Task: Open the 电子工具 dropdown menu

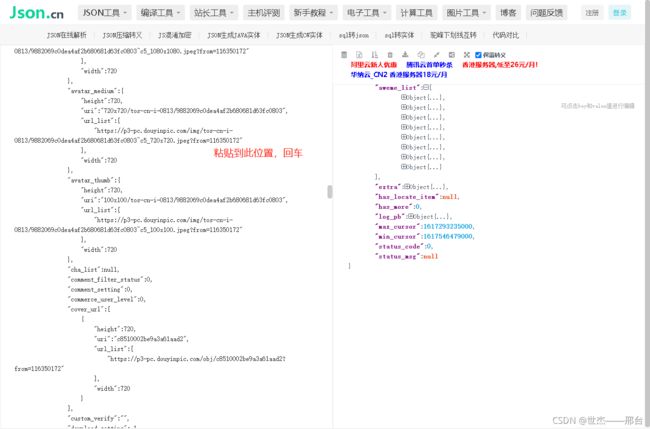Action: [x=367, y=13]
